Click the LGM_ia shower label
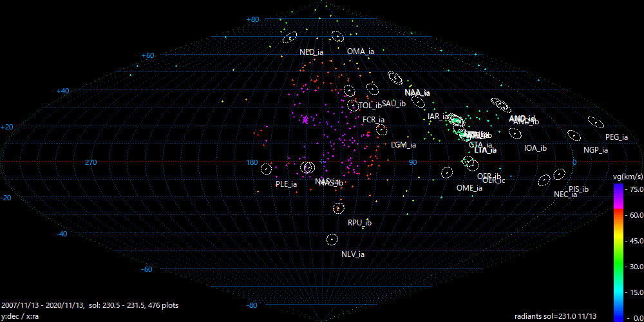 pos(403,145)
